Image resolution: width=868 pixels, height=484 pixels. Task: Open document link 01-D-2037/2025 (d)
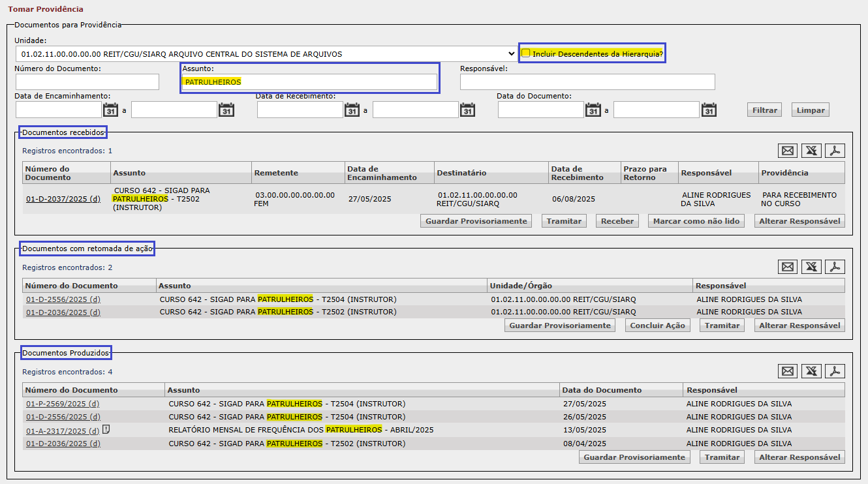tap(63, 199)
